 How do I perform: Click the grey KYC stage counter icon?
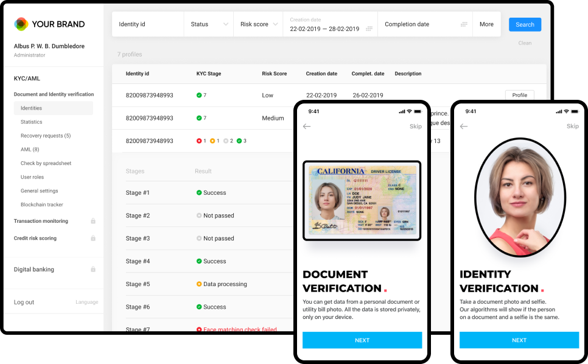point(226,141)
